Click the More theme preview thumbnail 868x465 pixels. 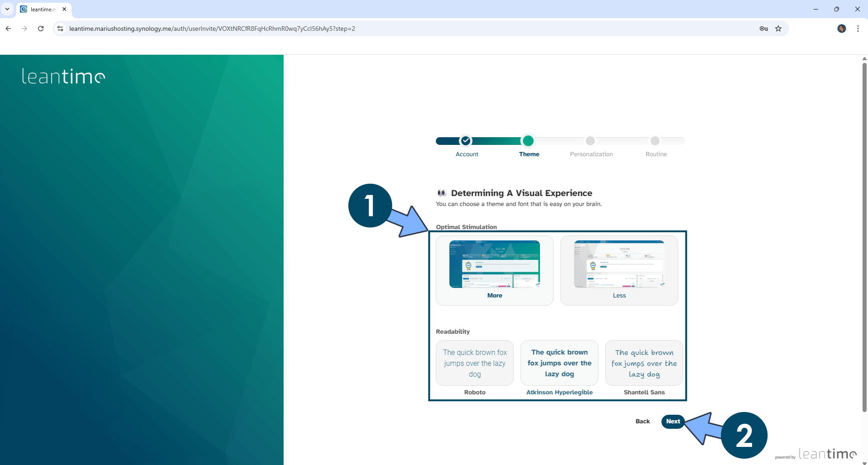click(x=495, y=264)
